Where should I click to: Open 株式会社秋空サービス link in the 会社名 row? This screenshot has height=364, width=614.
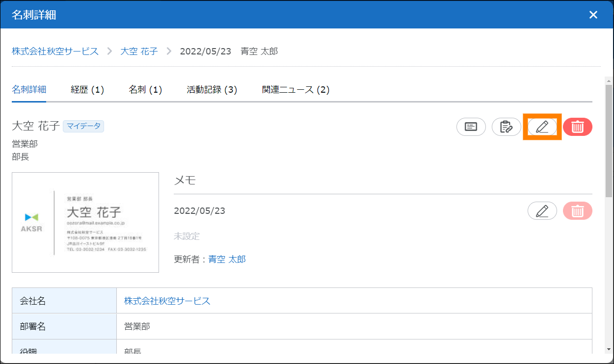167,301
